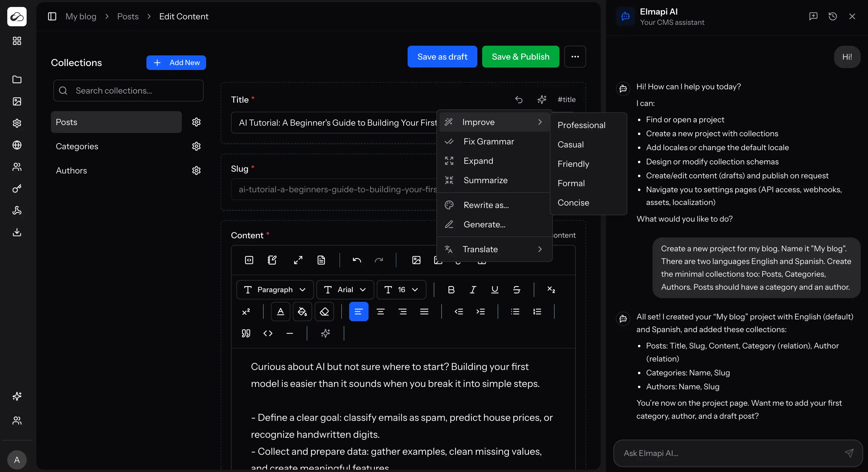The width and height of the screenshot is (868, 472).
Task: Click Save as draft button
Action: click(442, 57)
